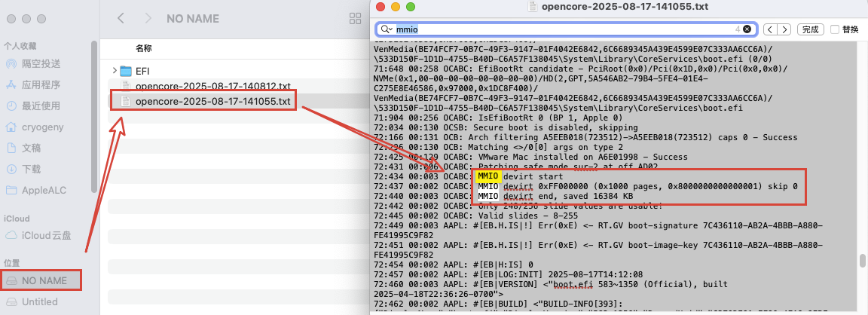Image resolution: width=868 pixels, height=315 pixels.
Task: Clear the search field text
Action: click(x=747, y=29)
